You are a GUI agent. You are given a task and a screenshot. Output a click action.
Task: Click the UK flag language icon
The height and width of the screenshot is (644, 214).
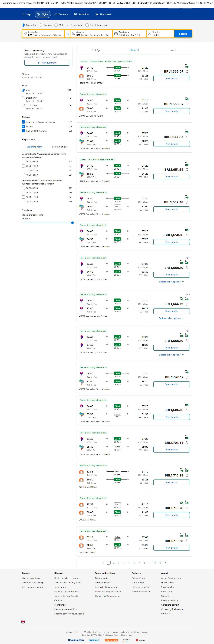pos(23,621)
